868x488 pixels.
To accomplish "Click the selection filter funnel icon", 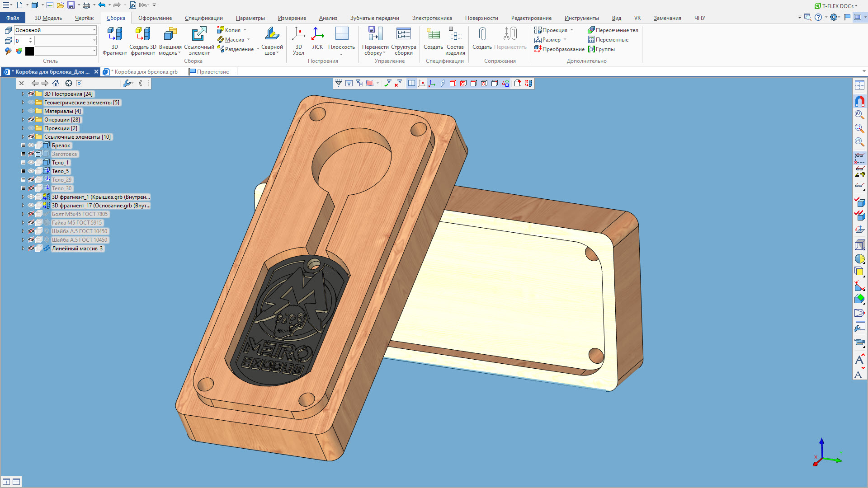I will [338, 83].
